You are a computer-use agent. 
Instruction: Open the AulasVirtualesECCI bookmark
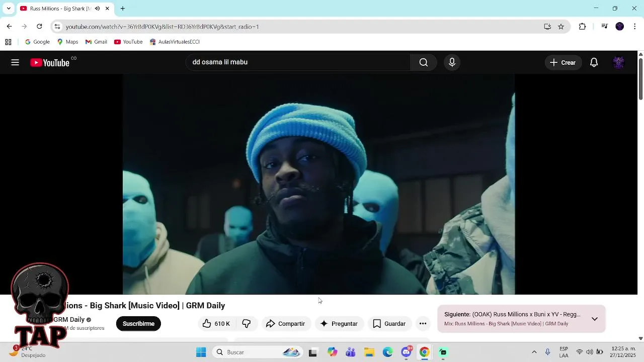[175, 42]
